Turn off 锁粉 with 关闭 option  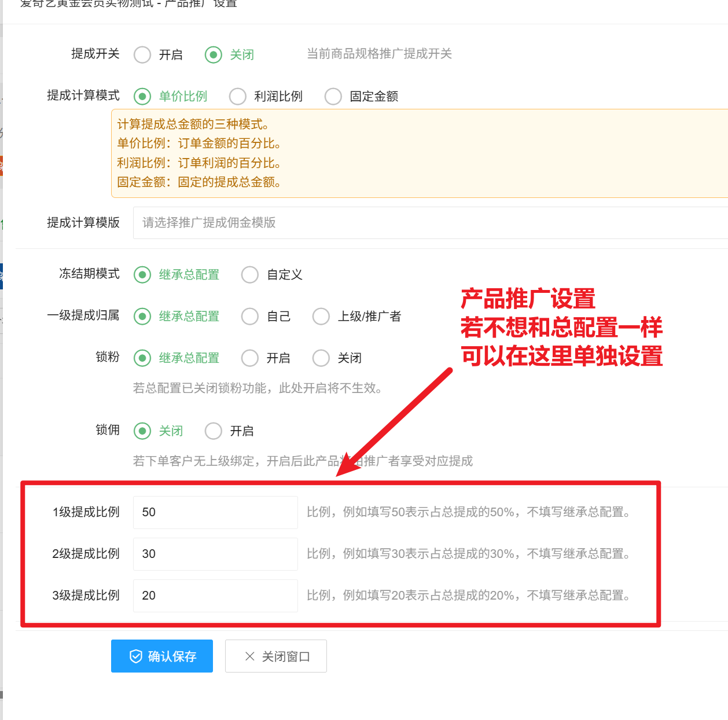point(321,358)
